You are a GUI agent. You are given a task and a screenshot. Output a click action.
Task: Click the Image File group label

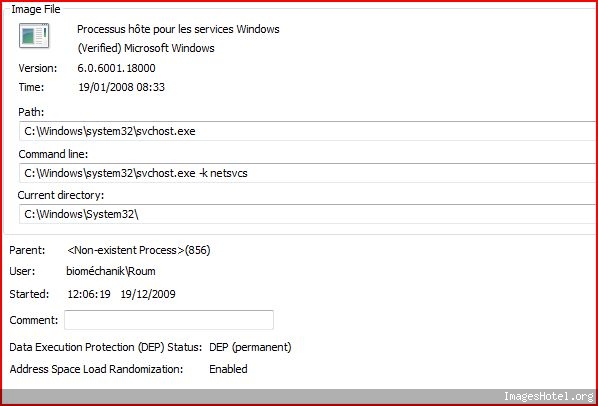(35, 9)
